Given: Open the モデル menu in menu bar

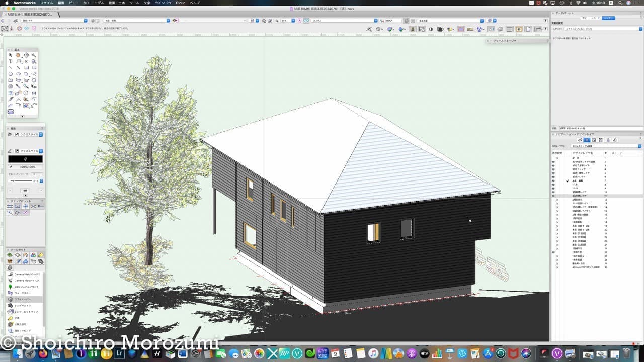Looking at the screenshot, I should tap(99, 3).
